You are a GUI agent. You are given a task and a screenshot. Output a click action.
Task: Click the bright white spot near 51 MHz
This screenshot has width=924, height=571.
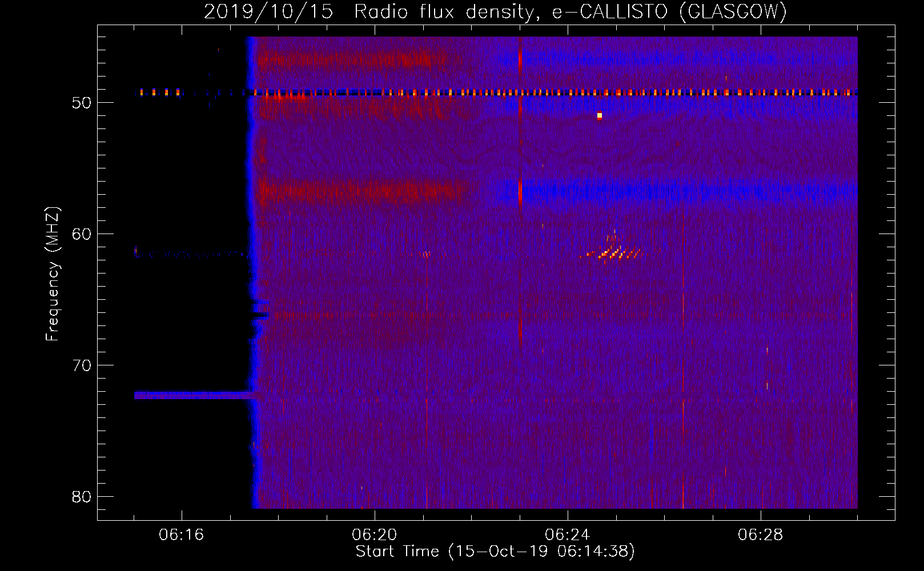(600, 116)
